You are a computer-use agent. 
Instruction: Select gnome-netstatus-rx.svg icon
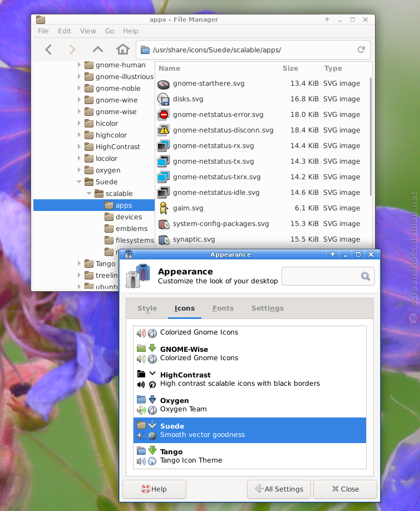[x=164, y=146]
